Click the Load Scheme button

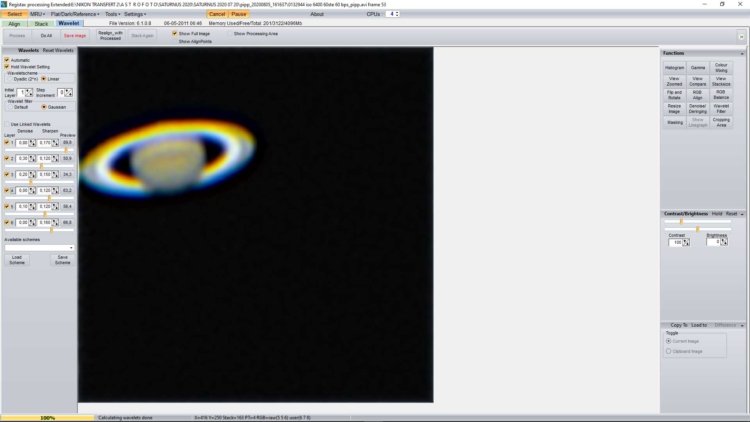coord(17,260)
